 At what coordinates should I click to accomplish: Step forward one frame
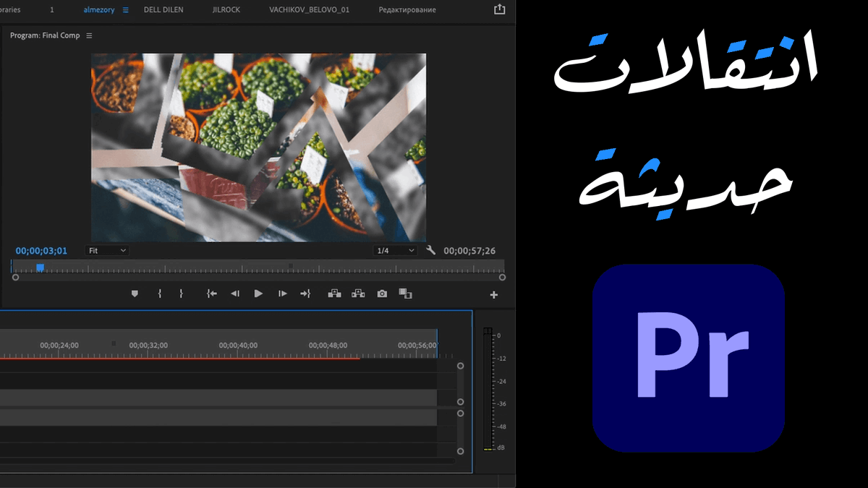283,294
